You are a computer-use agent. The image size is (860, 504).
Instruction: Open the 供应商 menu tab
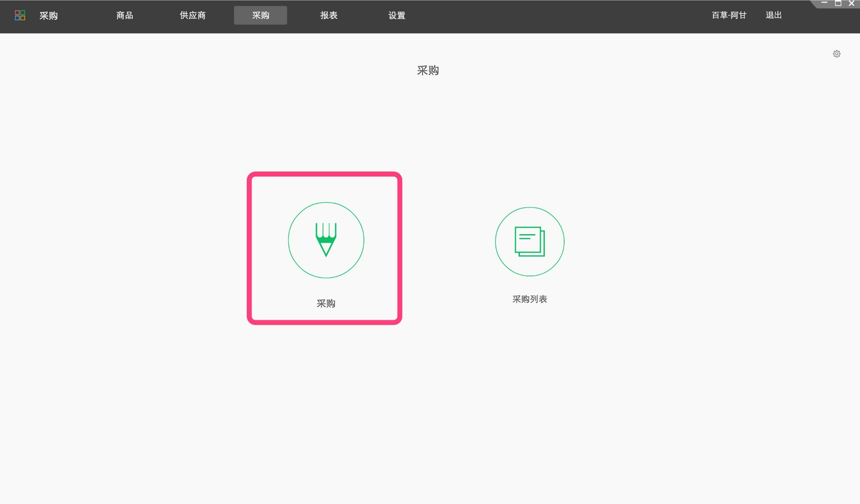193,15
